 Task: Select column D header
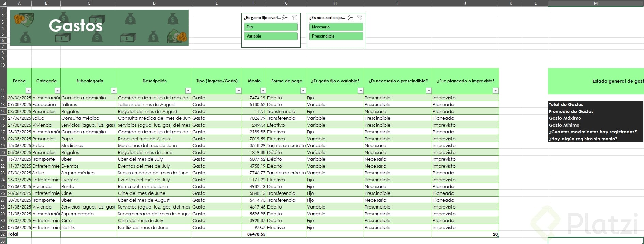154,3
